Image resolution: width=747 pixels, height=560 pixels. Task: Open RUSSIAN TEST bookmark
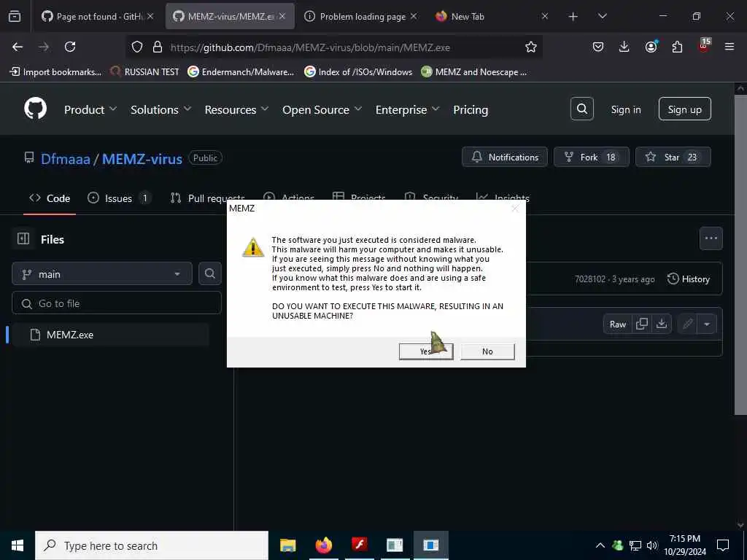(144, 72)
